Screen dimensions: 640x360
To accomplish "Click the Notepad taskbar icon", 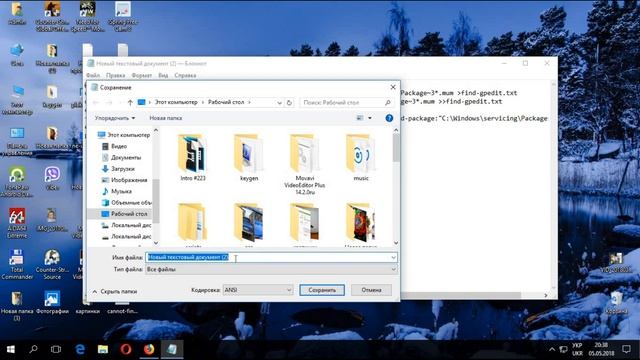I will pyautogui.click(x=172, y=349).
